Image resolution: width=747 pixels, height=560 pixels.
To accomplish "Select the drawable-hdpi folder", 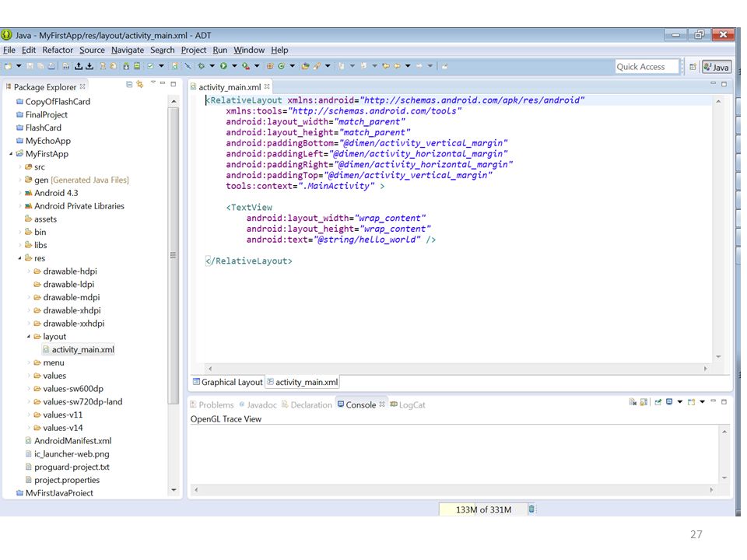I will (x=70, y=271).
